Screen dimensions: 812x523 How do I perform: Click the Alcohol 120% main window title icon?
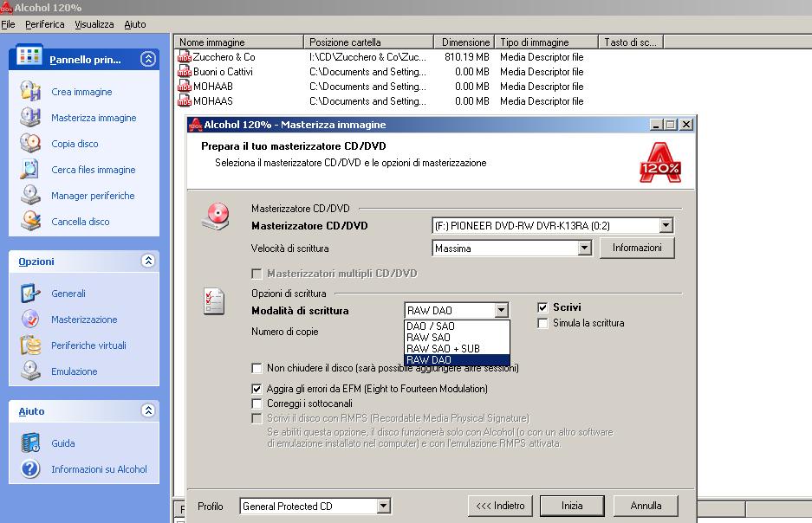tap(6, 7)
